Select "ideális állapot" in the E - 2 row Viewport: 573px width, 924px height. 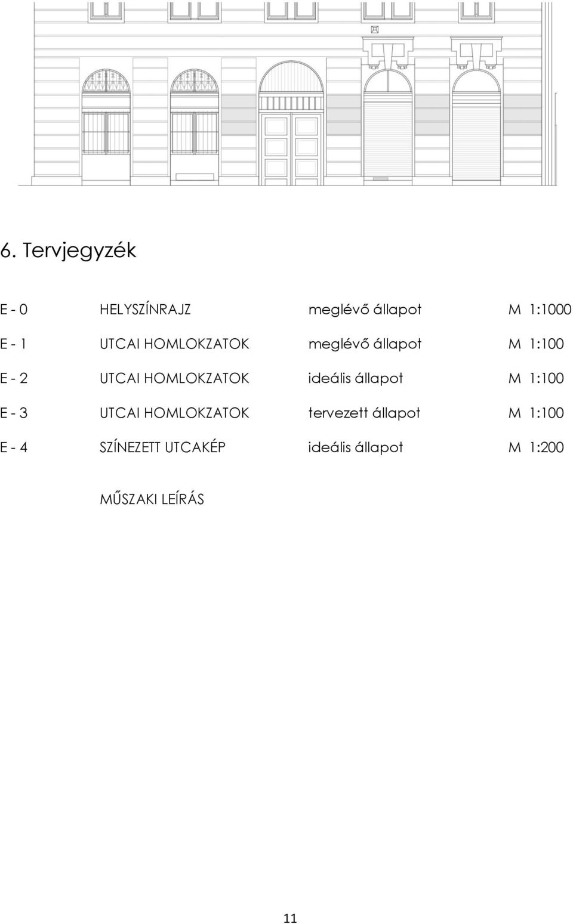[x=356, y=378]
